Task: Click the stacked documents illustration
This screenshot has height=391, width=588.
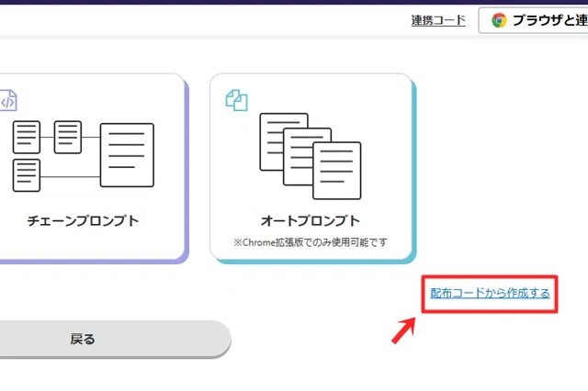Action: pos(311,156)
